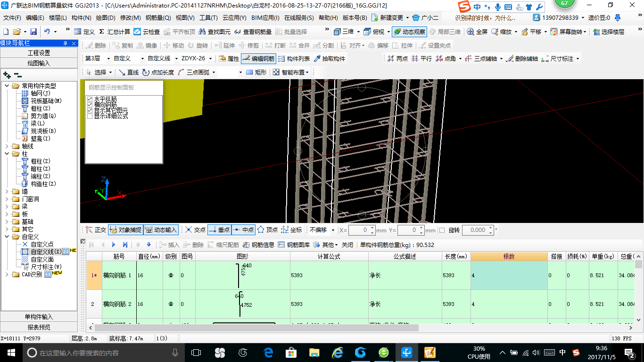The width and height of the screenshot is (644, 362).
Task: Open the 钢筋量(Q) menu
Action: tap(158, 18)
